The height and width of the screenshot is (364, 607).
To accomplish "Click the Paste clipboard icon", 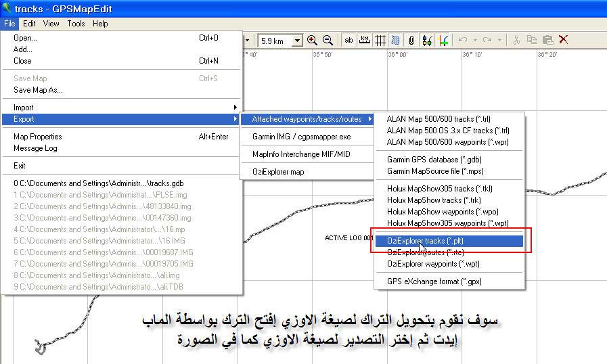I will 547,40.
